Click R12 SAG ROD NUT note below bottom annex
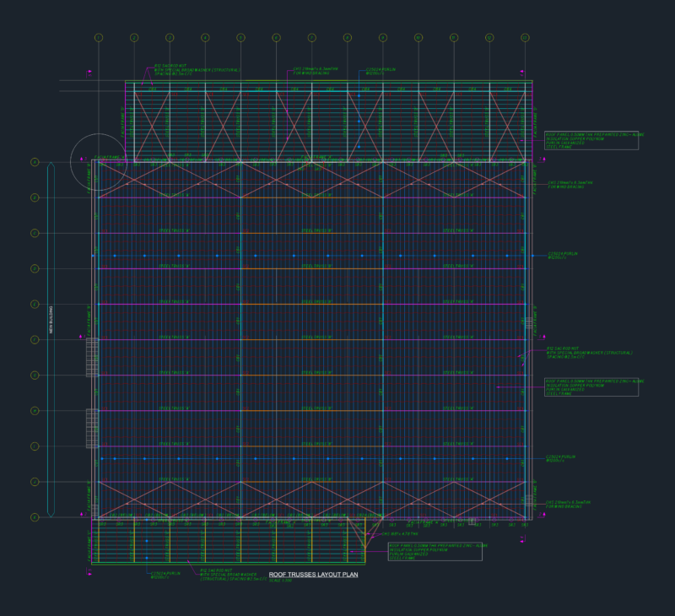Image resolution: width=675 pixels, height=616 pixels. [x=233, y=575]
